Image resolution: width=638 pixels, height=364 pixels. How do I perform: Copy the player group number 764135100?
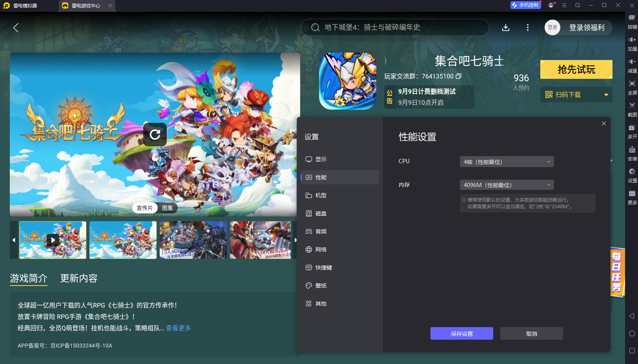(x=458, y=76)
